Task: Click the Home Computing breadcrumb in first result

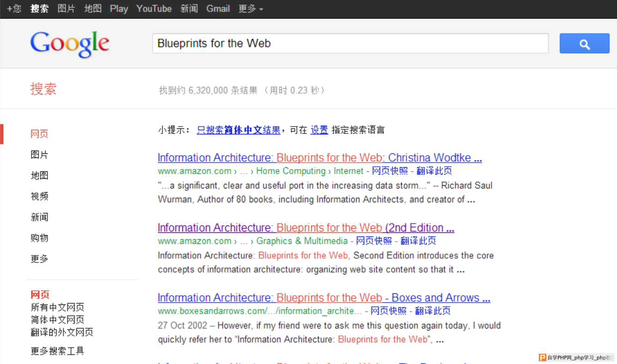Action: click(291, 171)
